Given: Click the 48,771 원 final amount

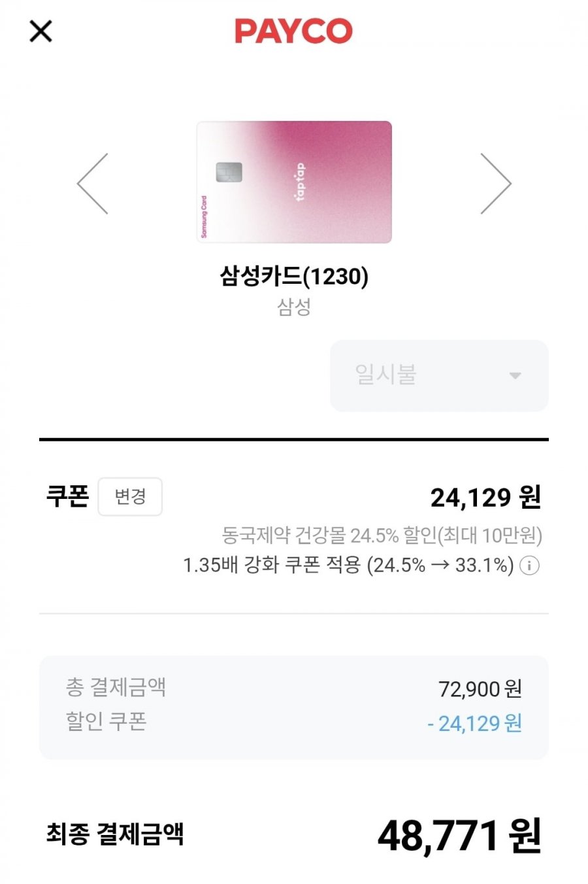Looking at the screenshot, I should click(x=459, y=836).
